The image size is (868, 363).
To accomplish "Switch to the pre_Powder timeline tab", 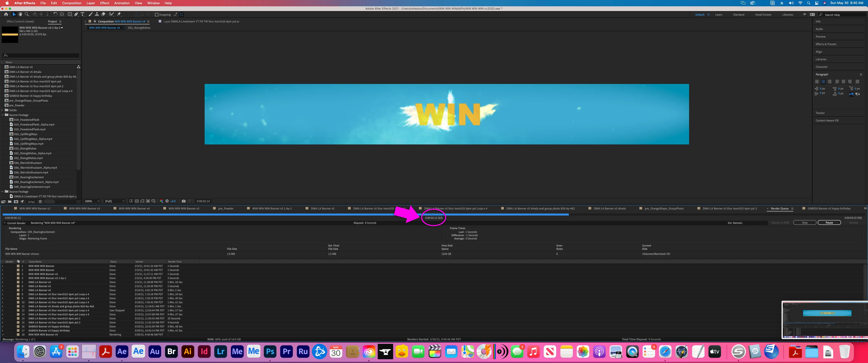I will (x=225, y=208).
